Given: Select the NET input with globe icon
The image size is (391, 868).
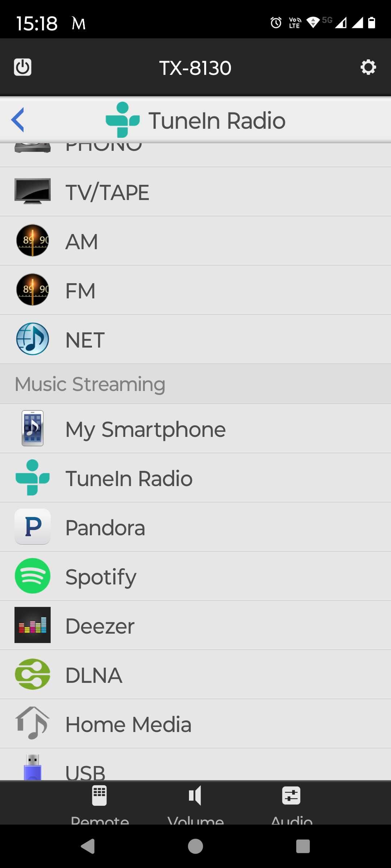Looking at the screenshot, I should (195, 339).
